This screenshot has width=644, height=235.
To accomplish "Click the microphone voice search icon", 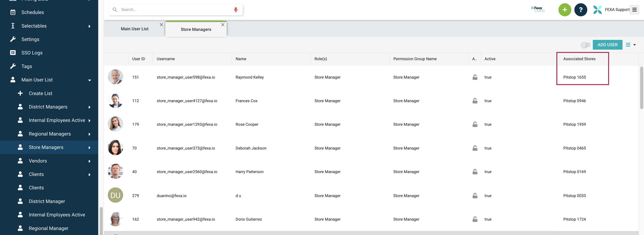I will click(x=236, y=10).
